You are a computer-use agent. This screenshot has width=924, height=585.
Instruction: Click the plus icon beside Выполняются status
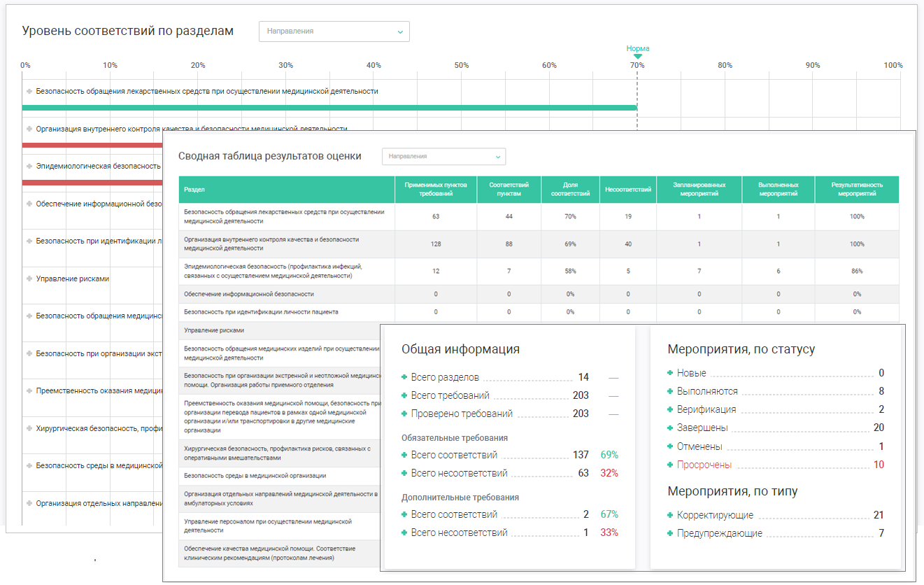[670, 391]
